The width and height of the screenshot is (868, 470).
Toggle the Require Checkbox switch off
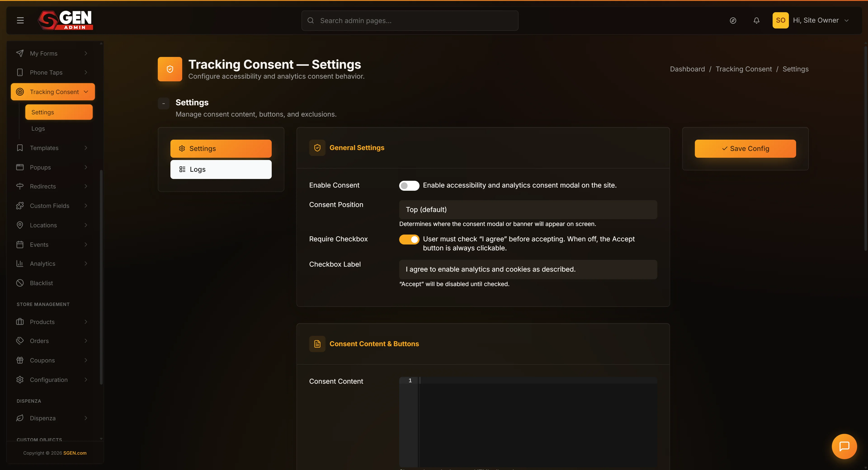click(409, 239)
